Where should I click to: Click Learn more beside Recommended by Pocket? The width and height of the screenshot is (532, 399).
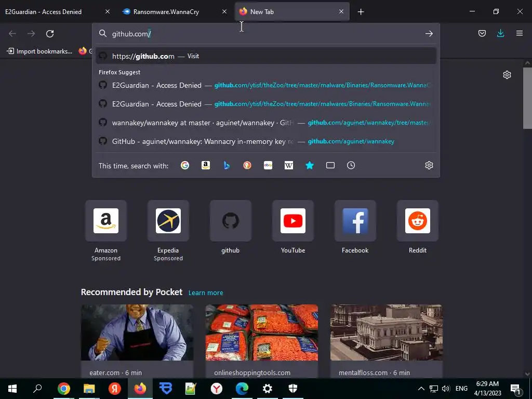click(x=206, y=293)
